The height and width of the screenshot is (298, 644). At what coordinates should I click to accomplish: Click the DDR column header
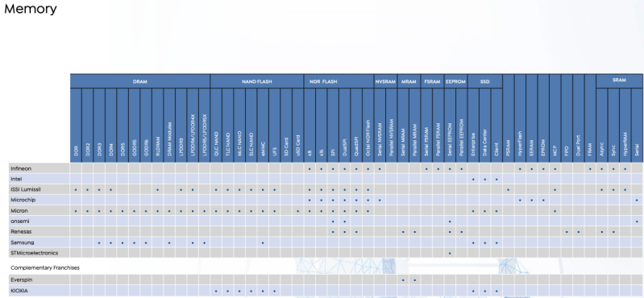76,125
